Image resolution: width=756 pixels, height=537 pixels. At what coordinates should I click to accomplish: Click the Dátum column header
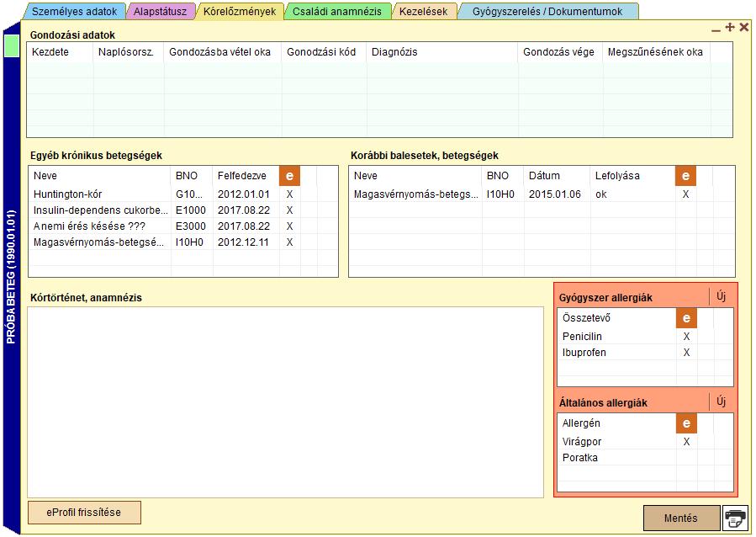544,176
